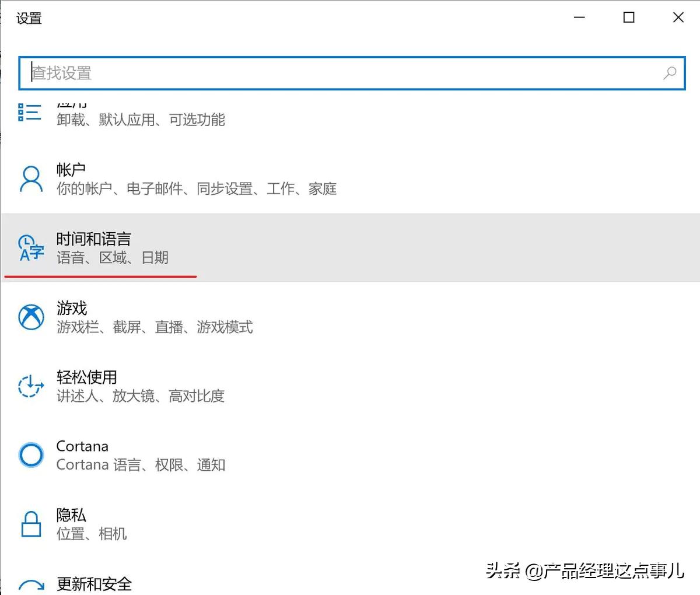Click the Cortana circle icon
Screen dimensions: 700x595
30,454
